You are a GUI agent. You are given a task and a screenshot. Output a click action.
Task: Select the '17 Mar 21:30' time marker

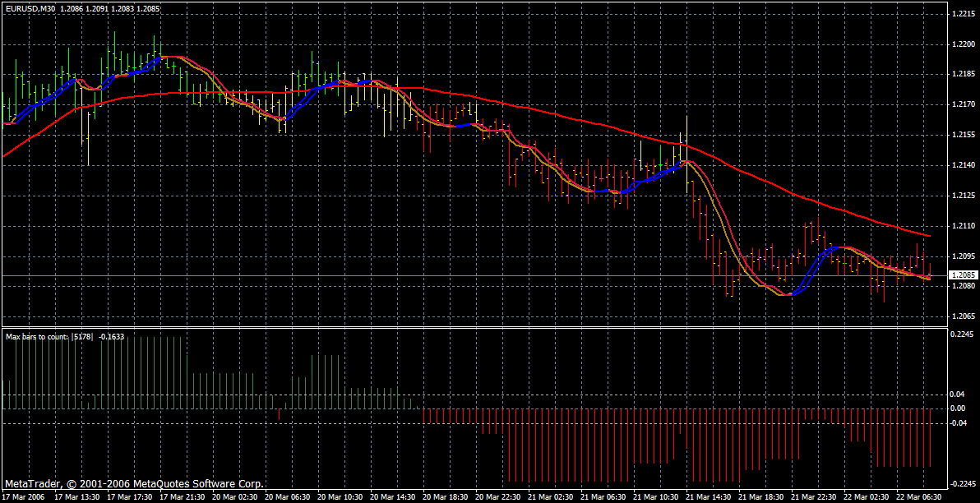(183, 497)
